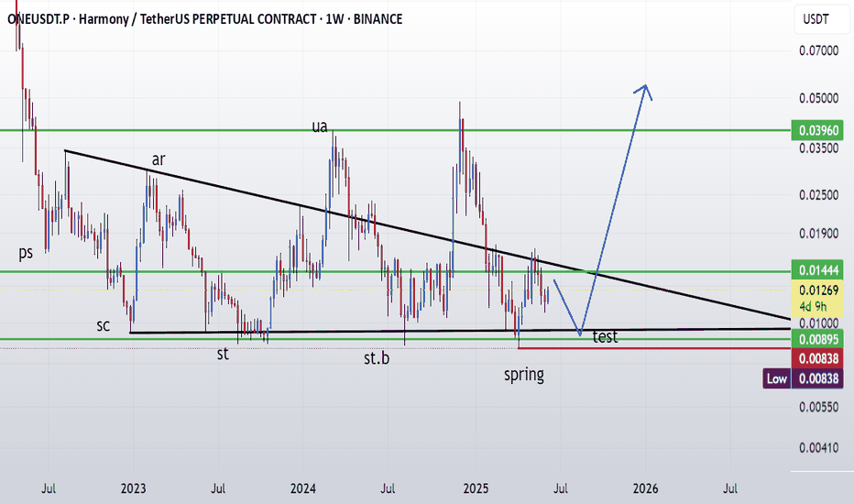Click the Jul label between 2025 and 2026
The image size is (854, 504).
pos(561,488)
